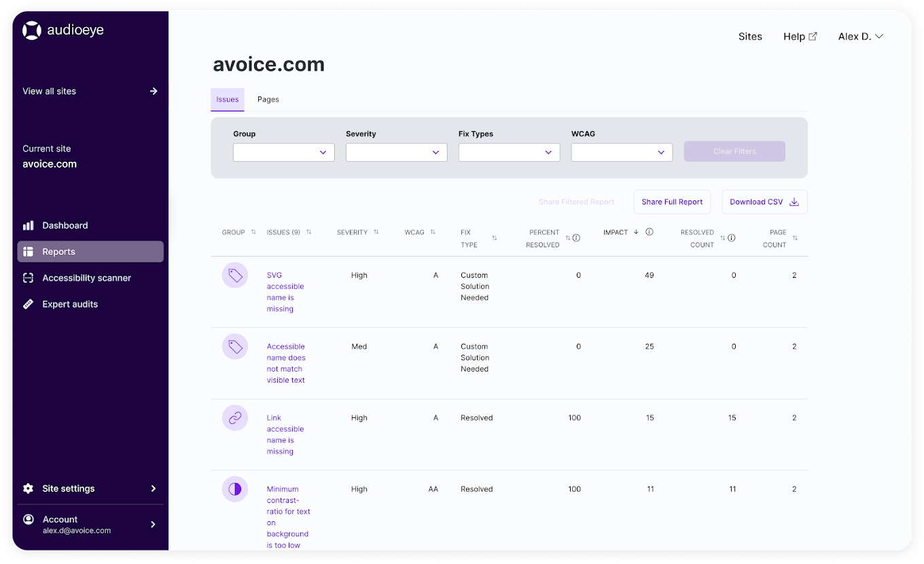Switch to the Pages tab
Image resolution: width=924 pixels, height=564 pixels.
coord(268,99)
